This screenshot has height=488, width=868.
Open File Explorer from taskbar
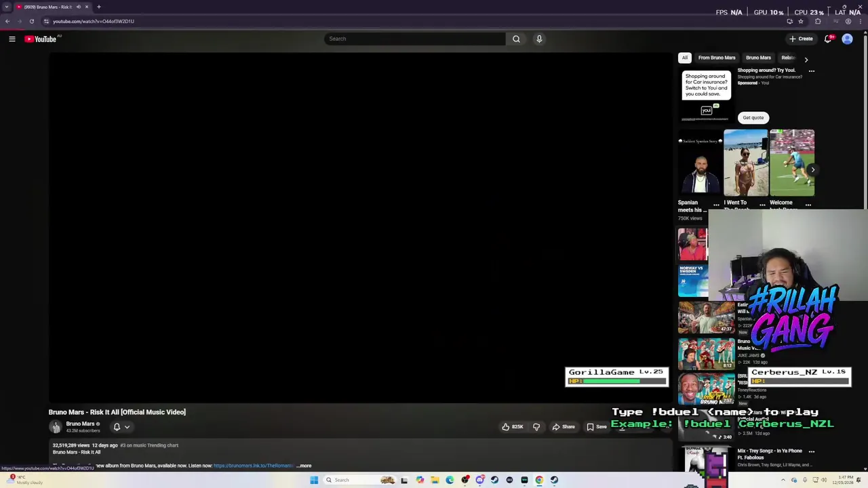[435, 480]
